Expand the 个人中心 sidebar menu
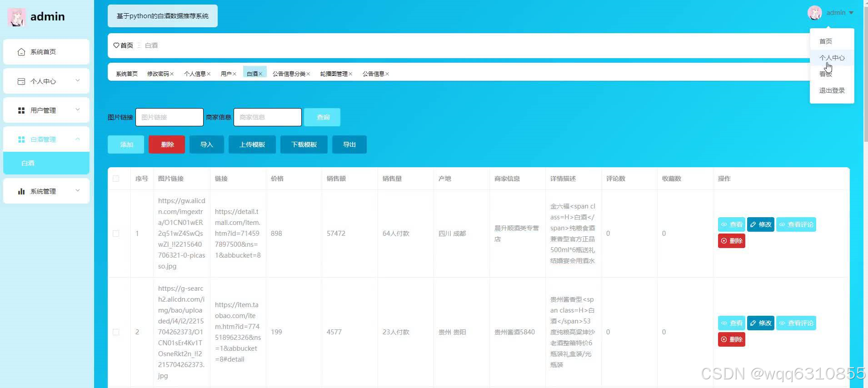868x388 pixels. (x=78, y=81)
